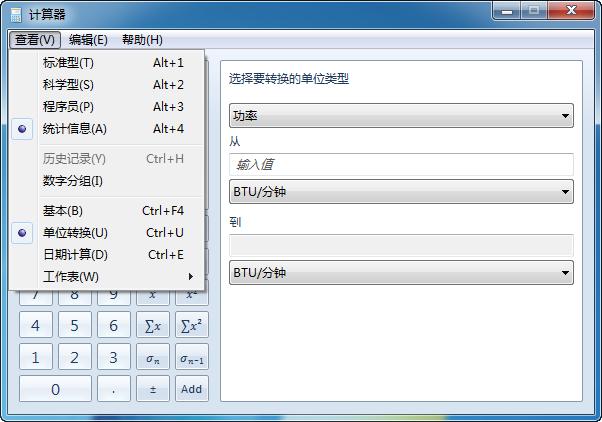
Task: Choose 日期计算(D) from the menu
Action: [x=107, y=255]
